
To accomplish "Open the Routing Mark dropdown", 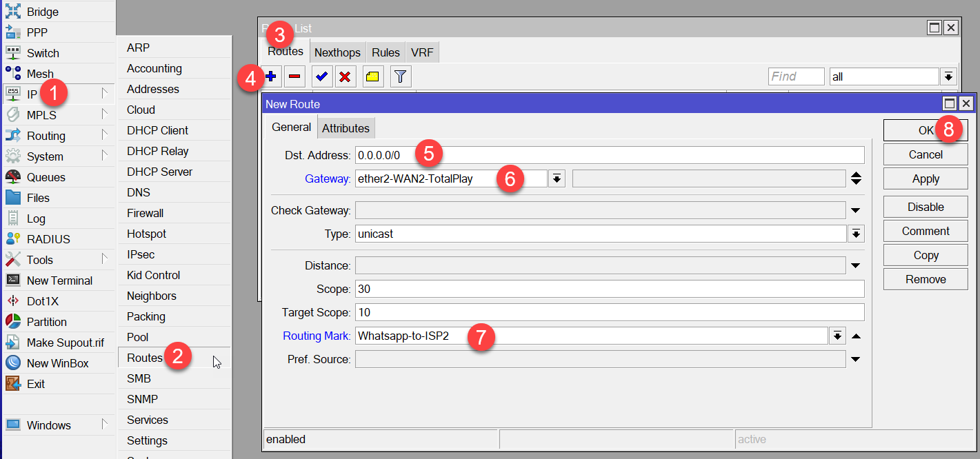I will (x=837, y=336).
